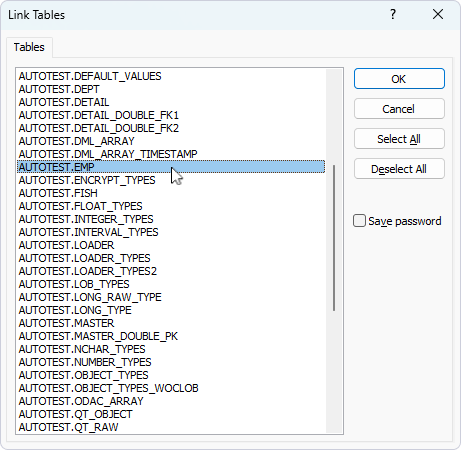Select AUTOTEST.FLOAT_TYPES table
Viewport: 461px width, 450px height.
[x=171, y=206]
